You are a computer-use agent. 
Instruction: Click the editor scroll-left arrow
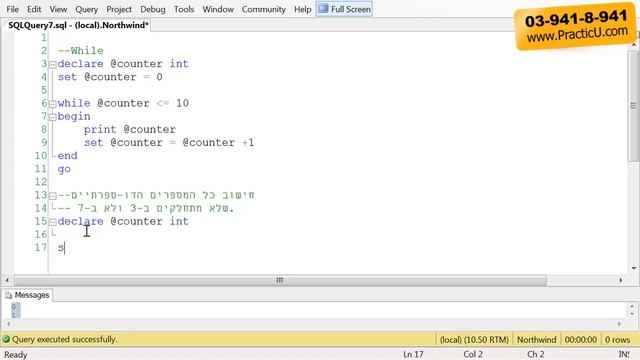[7, 280]
